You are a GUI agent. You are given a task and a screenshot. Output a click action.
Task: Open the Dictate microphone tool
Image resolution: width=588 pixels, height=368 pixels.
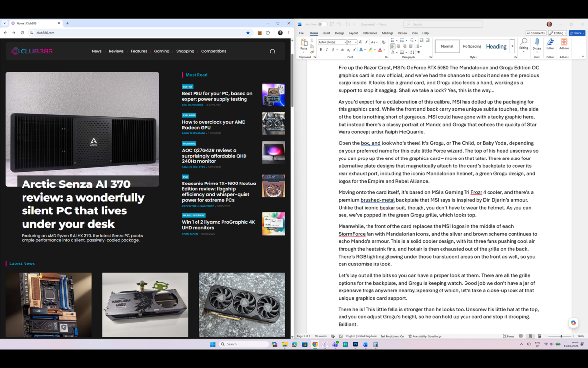click(x=537, y=44)
